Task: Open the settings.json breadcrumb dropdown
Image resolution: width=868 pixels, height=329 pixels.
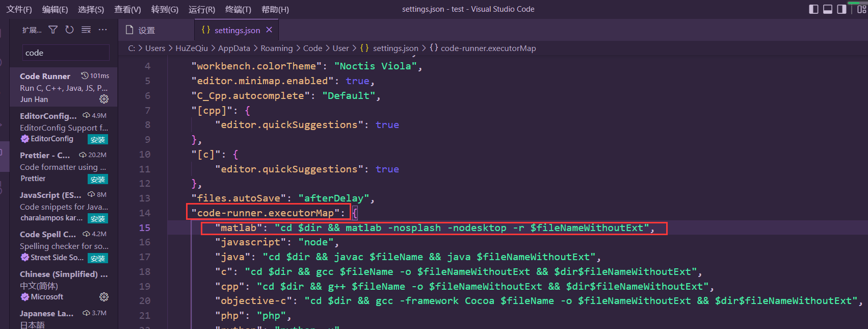Action: [389, 48]
